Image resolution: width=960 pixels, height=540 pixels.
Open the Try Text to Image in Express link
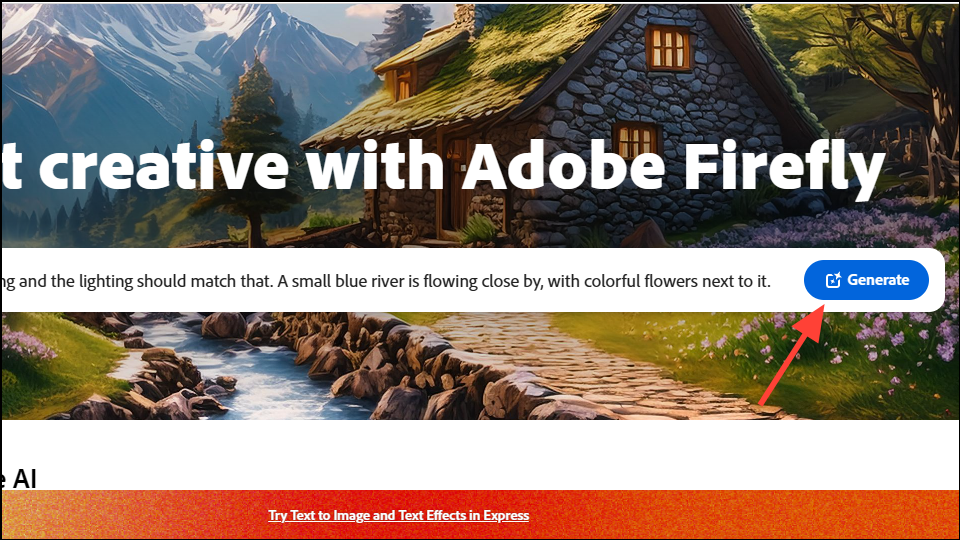click(x=399, y=516)
